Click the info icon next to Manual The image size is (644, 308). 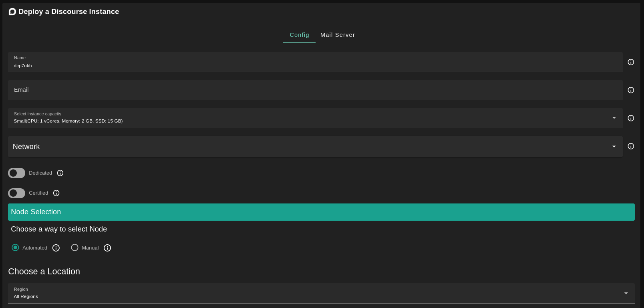point(107,248)
